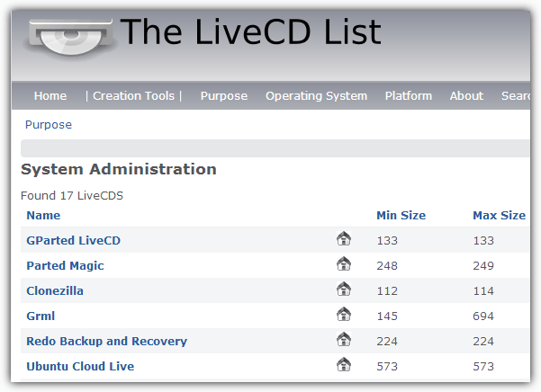The height and width of the screenshot is (392, 541).
Task: Open the Clonezilla entry
Action: click(55, 290)
